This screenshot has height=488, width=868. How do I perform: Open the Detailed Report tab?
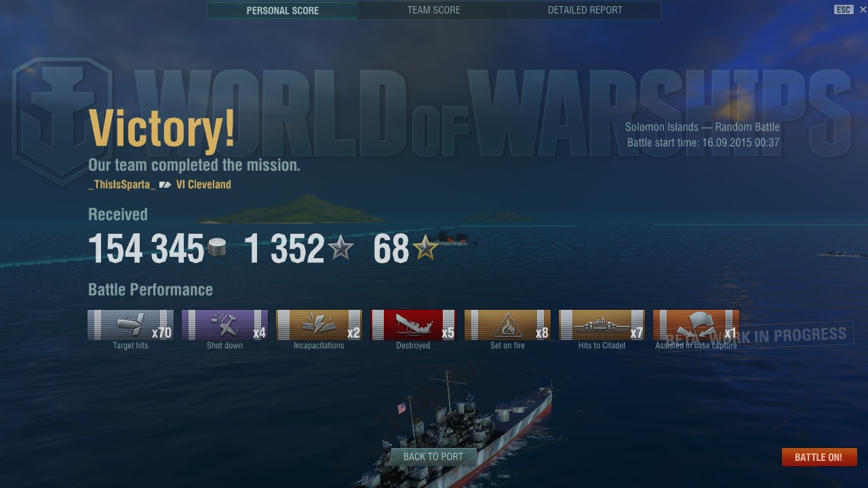(x=585, y=10)
